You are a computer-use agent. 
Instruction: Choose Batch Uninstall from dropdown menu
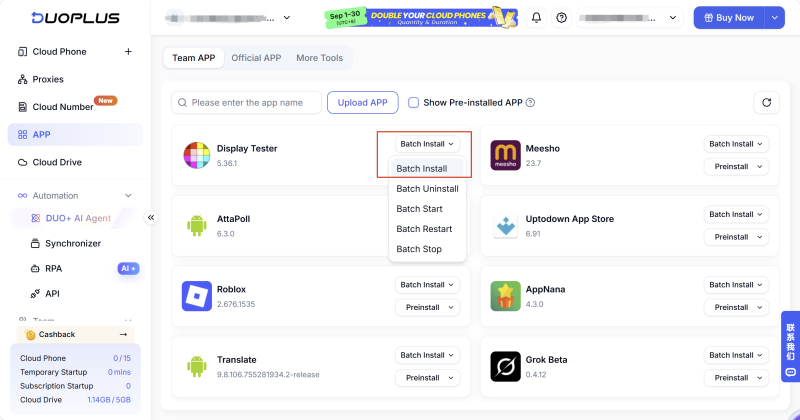[427, 189]
